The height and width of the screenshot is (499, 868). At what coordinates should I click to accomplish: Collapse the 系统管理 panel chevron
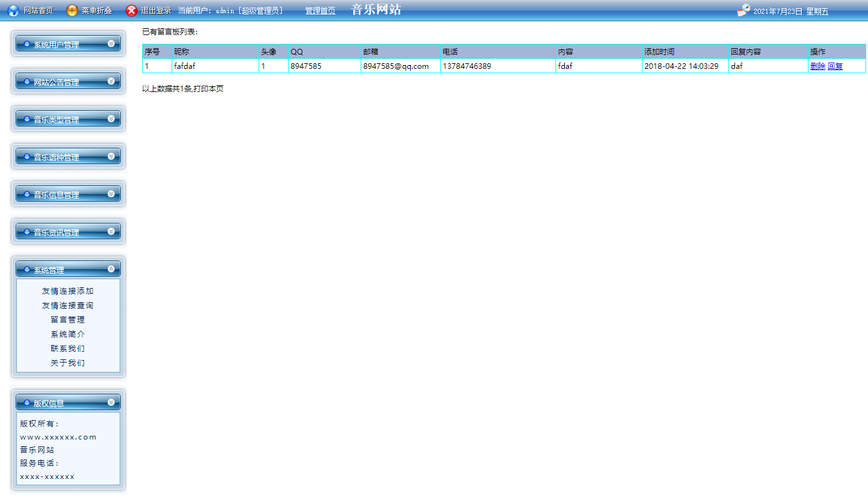coord(111,269)
